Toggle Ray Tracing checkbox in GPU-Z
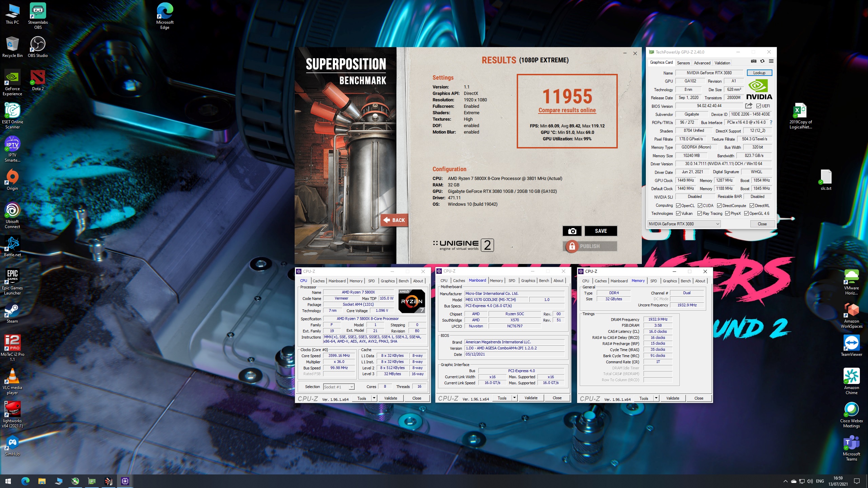Viewport: 868px width, 488px height. click(699, 213)
